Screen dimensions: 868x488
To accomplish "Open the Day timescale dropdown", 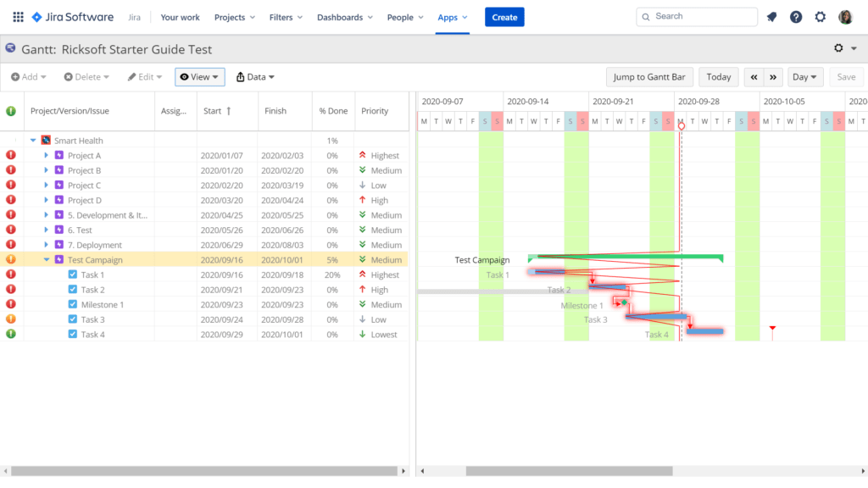I will tap(804, 76).
